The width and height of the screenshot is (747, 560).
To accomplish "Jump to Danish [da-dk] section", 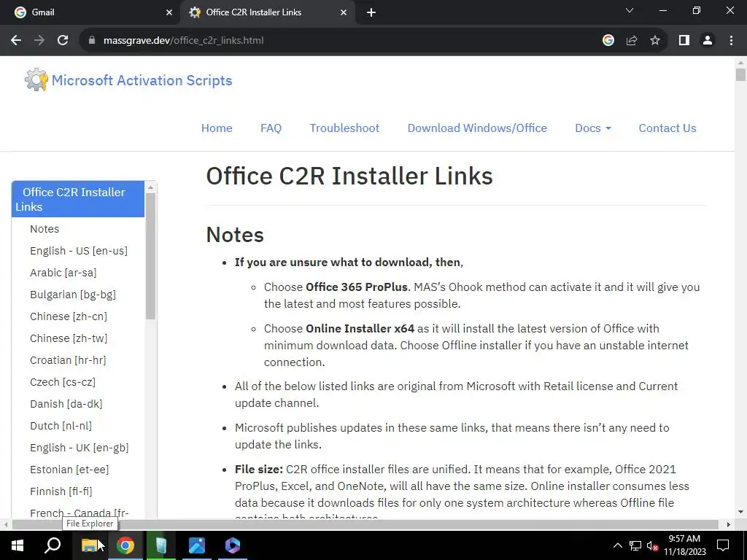I will click(66, 404).
